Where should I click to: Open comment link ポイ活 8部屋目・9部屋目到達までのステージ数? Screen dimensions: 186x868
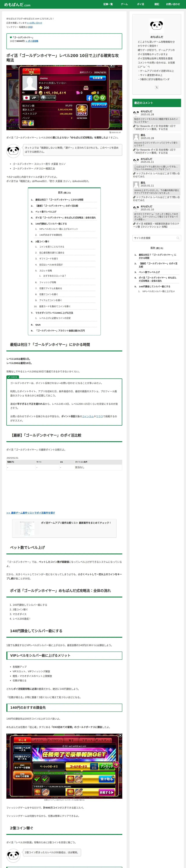157,225
